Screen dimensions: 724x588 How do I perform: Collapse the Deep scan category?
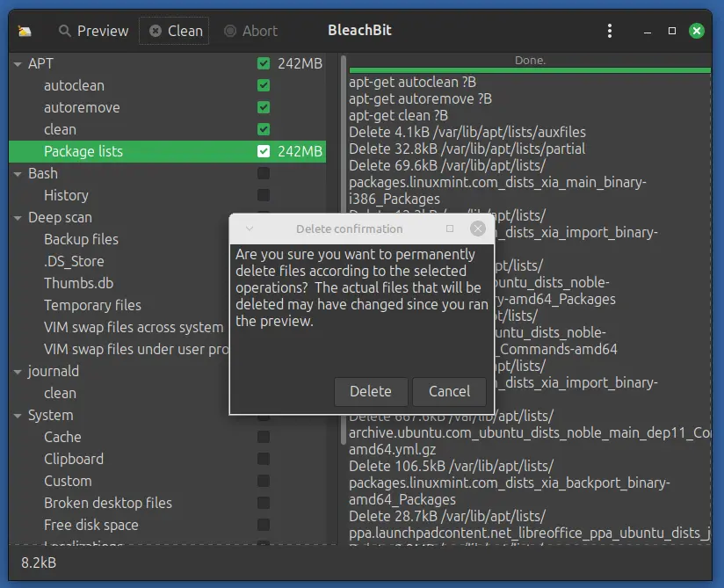(x=18, y=218)
